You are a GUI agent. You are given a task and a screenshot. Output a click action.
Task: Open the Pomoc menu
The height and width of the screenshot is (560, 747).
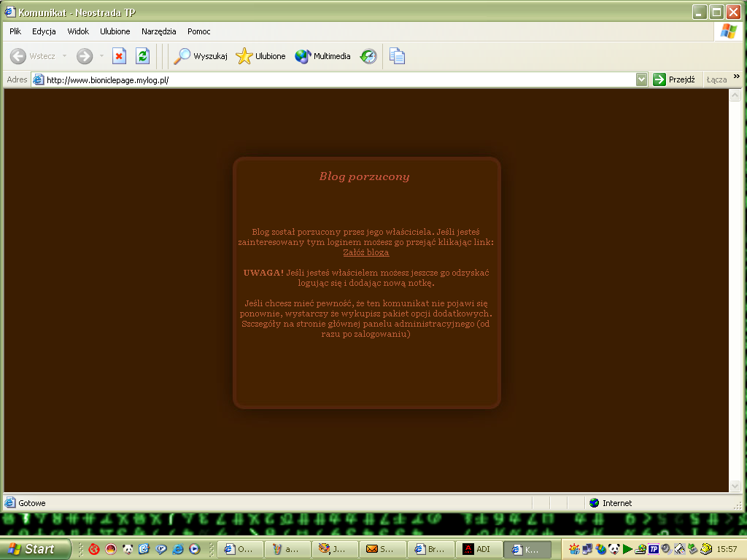coord(198,31)
